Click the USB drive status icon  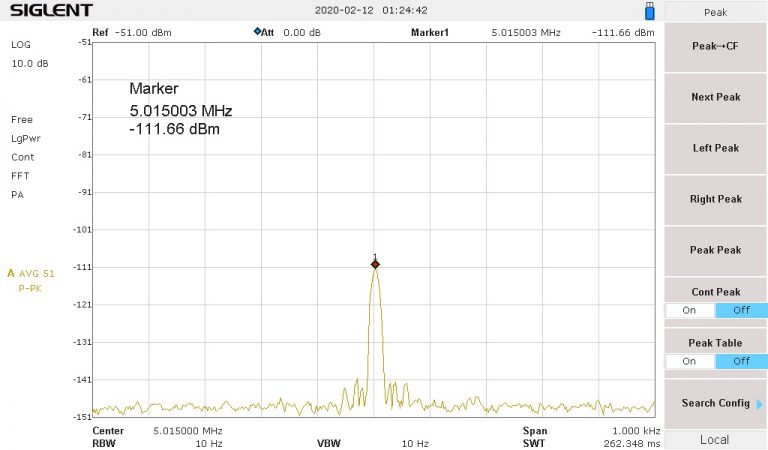(x=649, y=10)
